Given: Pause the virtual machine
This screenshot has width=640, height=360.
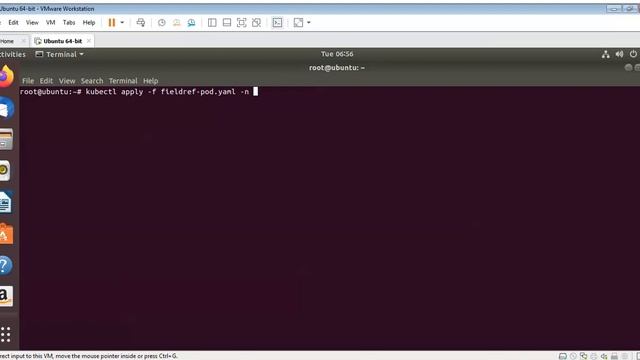Looking at the screenshot, I should (x=111, y=22).
